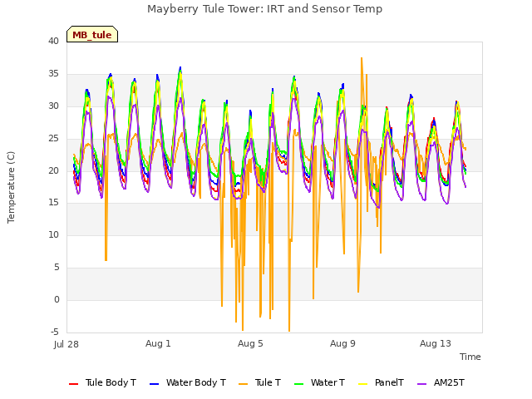Click the Aug 9 x-axis tick label
Viewport: 532px width, 399px height.
pos(342,343)
